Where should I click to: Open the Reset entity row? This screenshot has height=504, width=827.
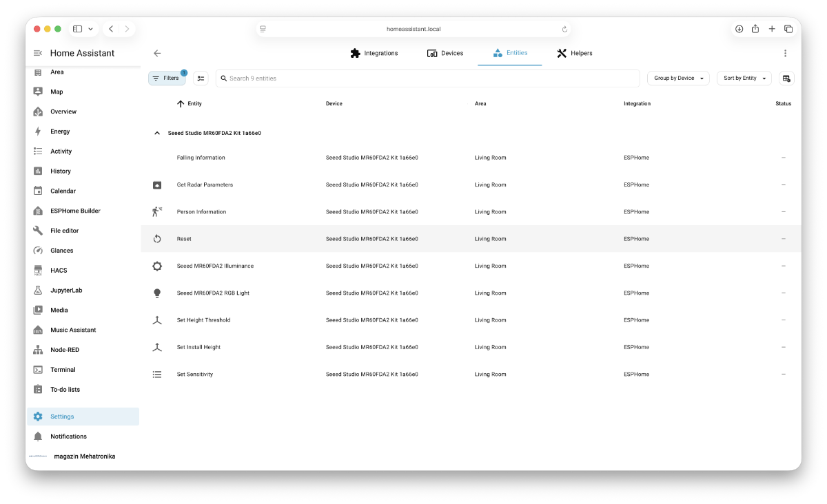[471, 239]
